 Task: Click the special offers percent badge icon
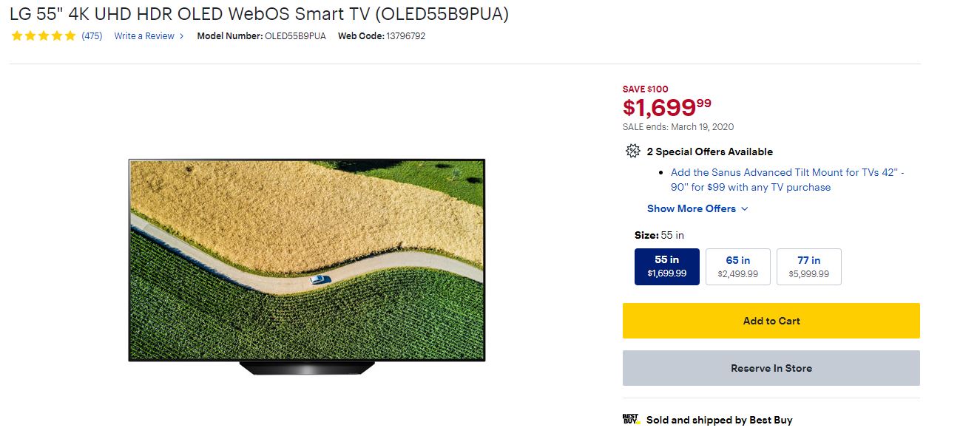[x=632, y=152]
